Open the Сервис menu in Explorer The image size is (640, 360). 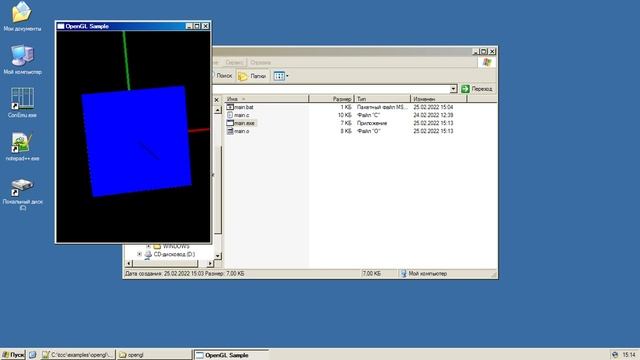pyautogui.click(x=234, y=62)
